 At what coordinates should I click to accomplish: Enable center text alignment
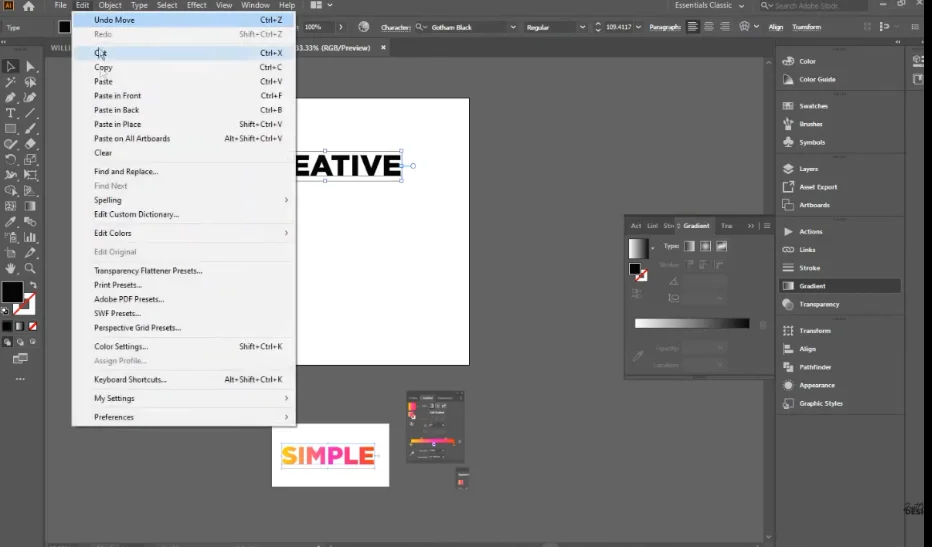point(709,27)
